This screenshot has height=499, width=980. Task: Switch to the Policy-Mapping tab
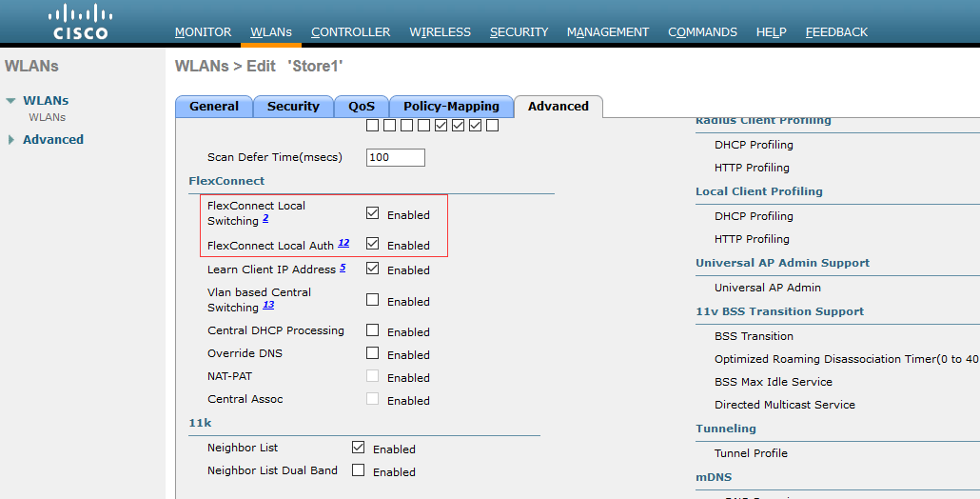451,107
